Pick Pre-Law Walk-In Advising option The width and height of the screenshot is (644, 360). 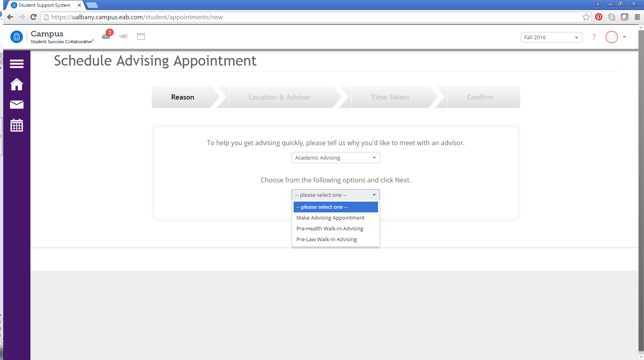[x=326, y=240]
